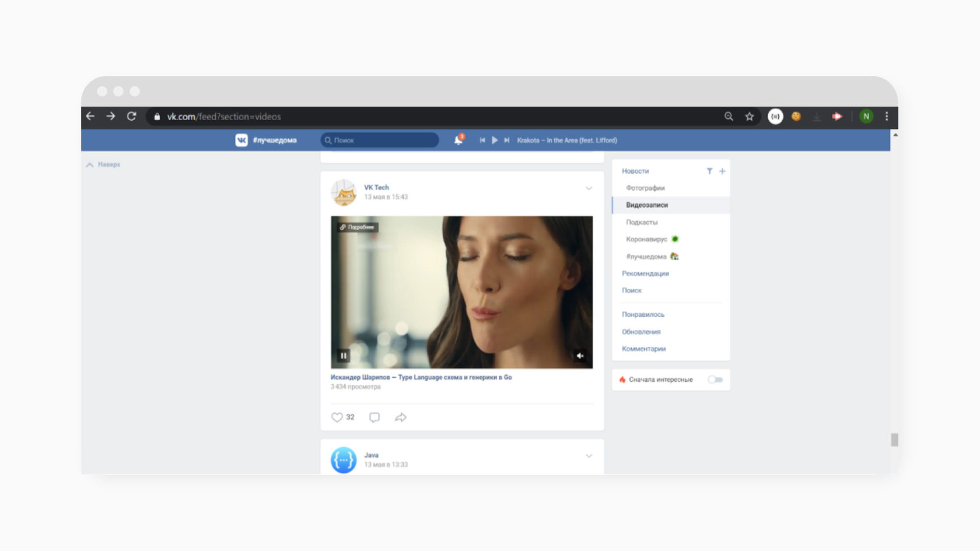Image resolution: width=980 pixels, height=551 pixels.
Task: Select Видеозаписи in the feed menu
Action: [x=671, y=205]
